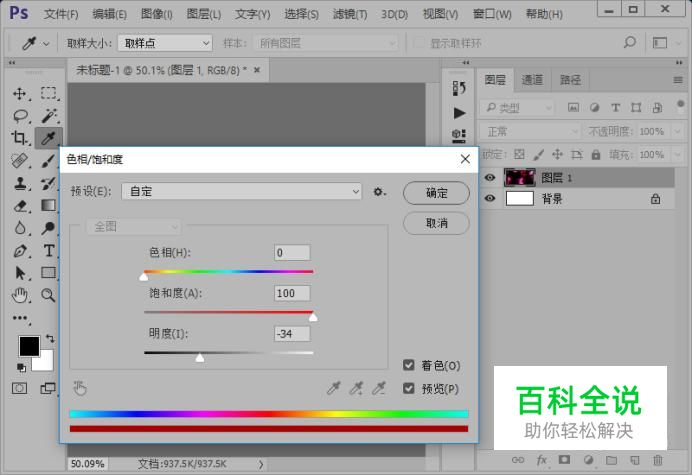This screenshot has width=692, height=475.
Task: Open layer opacity 不透明度 dropdown
Action: click(x=677, y=132)
